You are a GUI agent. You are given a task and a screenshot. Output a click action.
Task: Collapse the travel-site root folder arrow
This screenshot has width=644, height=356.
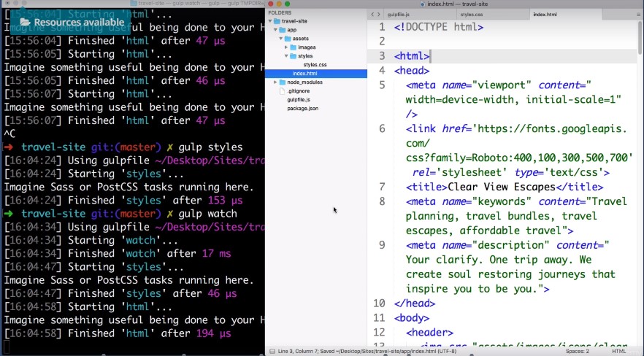tap(270, 21)
